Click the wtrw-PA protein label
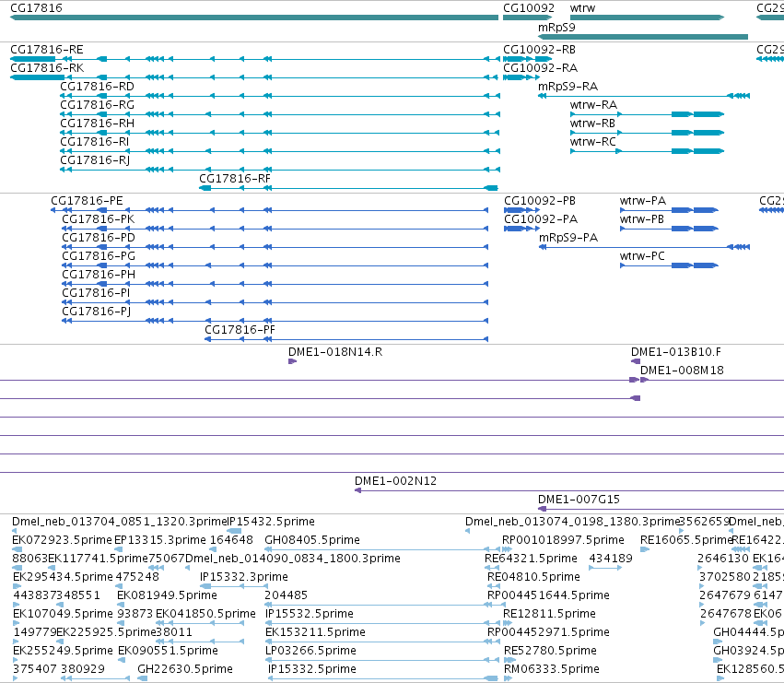 click(x=643, y=201)
